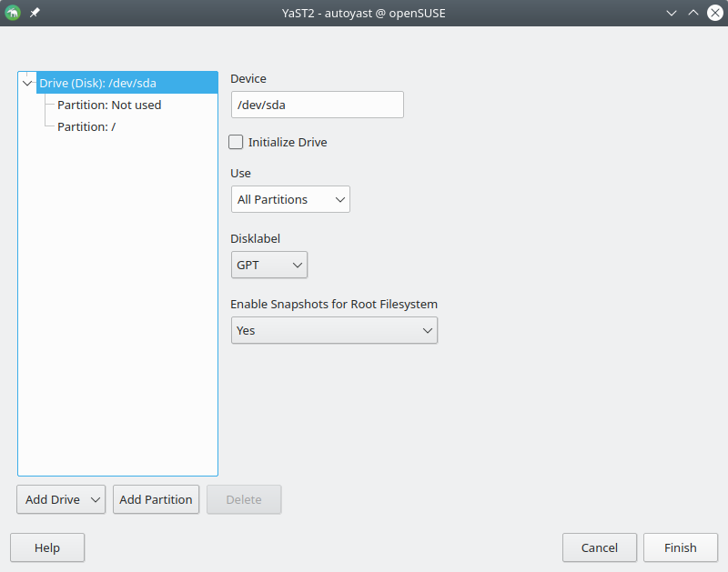Collapse the Drive /dev/sda tree node
The image size is (728, 572).
[x=27, y=83]
